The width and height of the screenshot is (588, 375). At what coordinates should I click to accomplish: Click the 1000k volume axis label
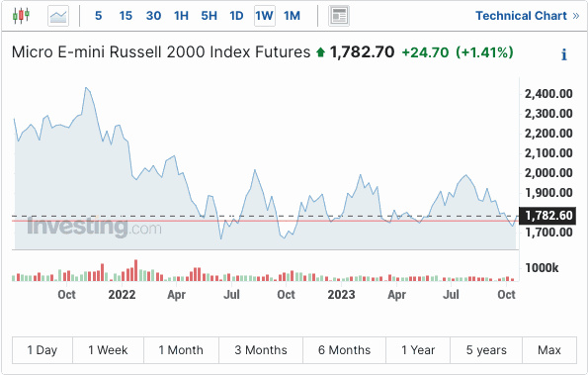(x=542, y=268)
